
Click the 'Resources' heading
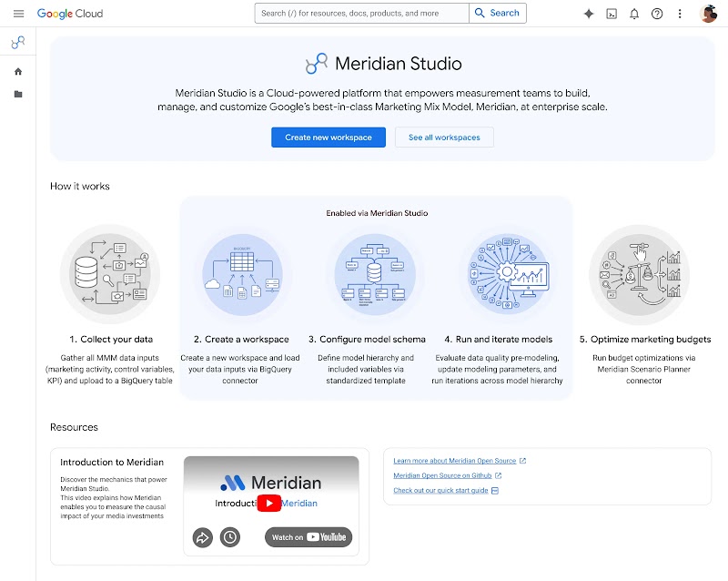[x=74, y=427]
